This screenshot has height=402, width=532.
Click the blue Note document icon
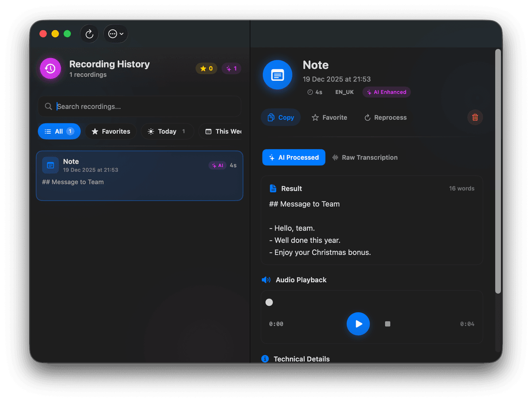[x=277, y=75]
